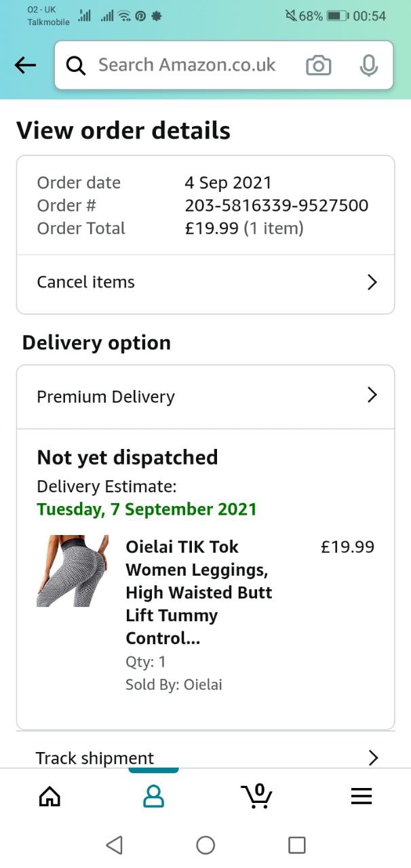Tap the back arrow icon
This screenshot has height=868, width=411.
25,65
